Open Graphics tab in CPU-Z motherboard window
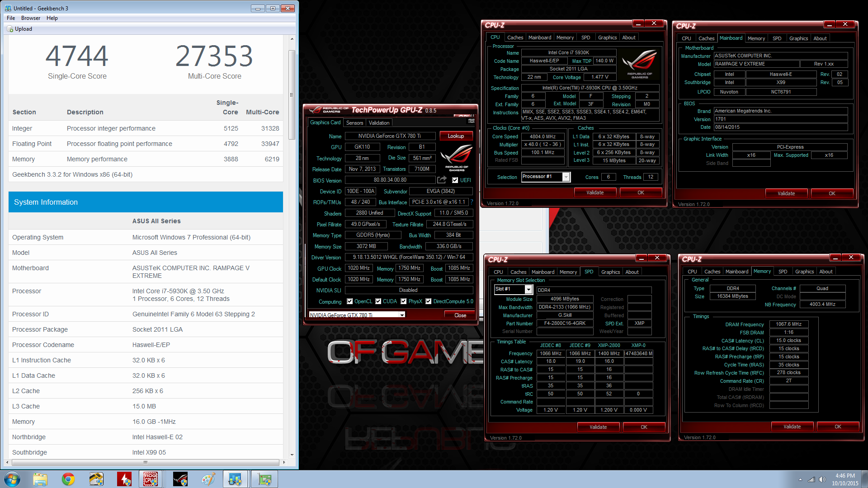This screenshot has height=488, width=868. coord(798,38)
